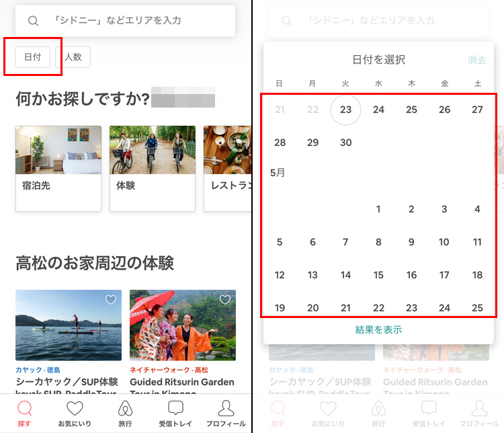The height and width of the screenshot is (433, 504).
Task: Select May 21 in the calendar
Action: (x=346, y=308)
